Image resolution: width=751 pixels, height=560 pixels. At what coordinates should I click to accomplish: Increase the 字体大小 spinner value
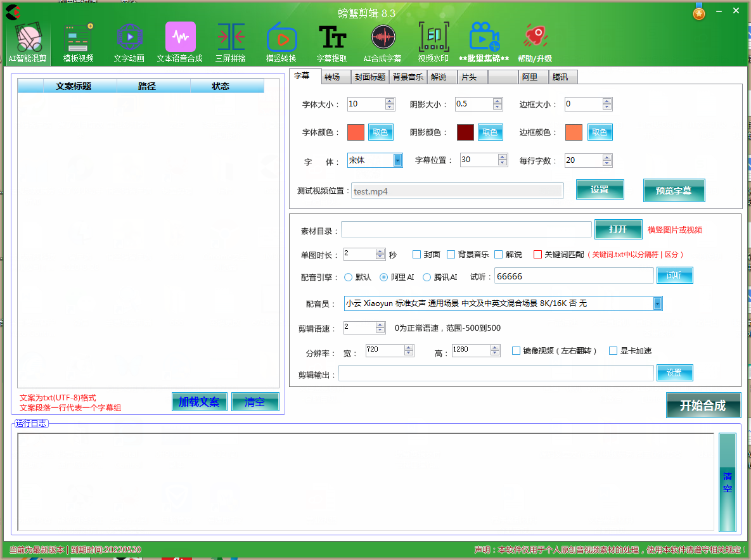tap(389, 101)
